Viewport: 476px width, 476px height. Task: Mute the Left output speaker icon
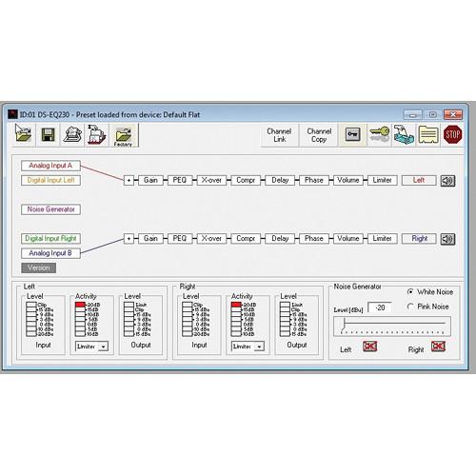(447, 181)
